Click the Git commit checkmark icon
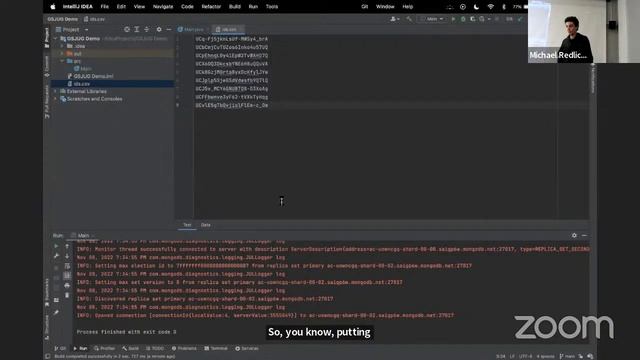The width and height of the screenshot is (640, 360). [520, 19]
